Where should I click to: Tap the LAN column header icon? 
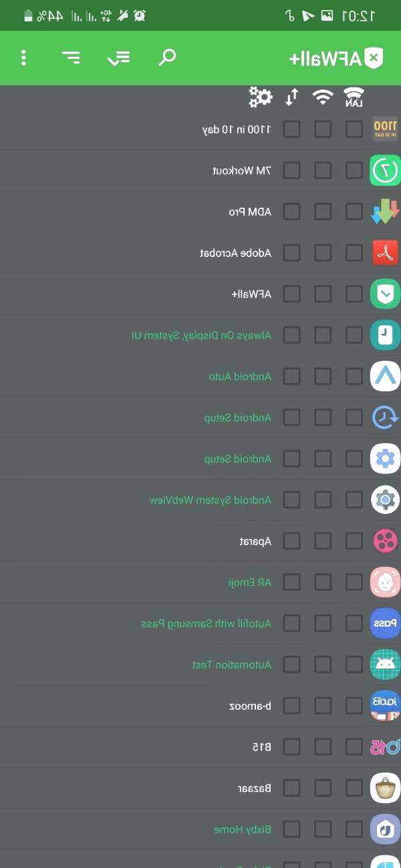(x=354, y=97)
